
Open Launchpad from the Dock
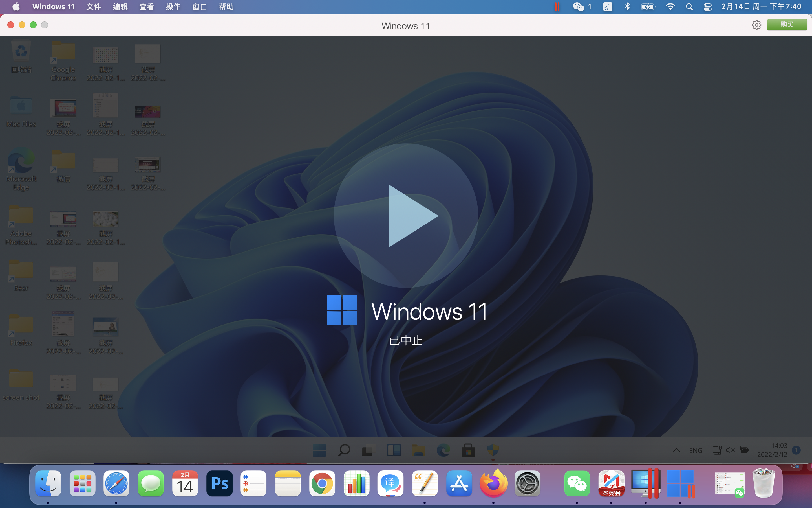(x=82, y=483)
